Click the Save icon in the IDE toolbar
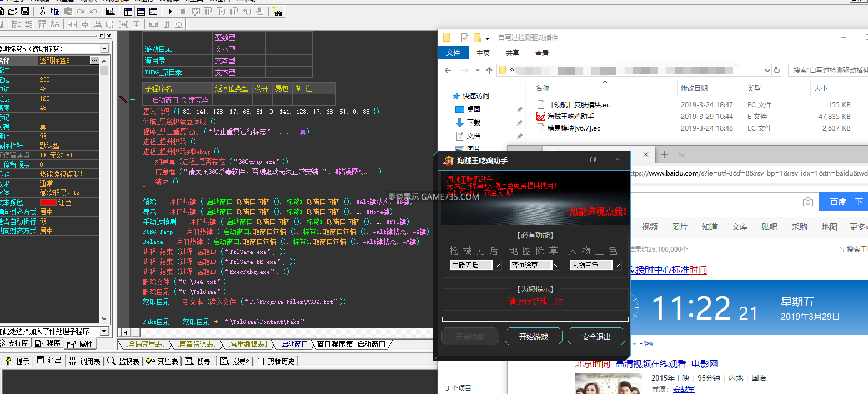This screenshot has width=868, height=394. tap(25, 11)
